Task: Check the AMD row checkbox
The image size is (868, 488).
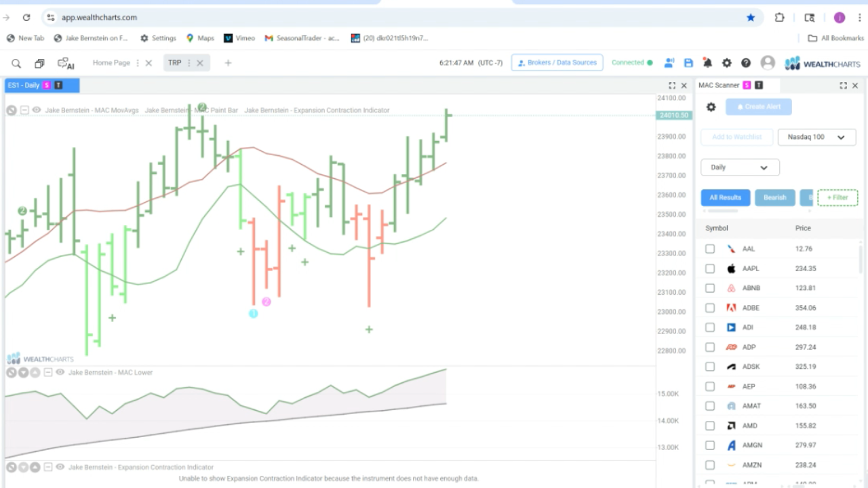Action: (x=710, y=426)
